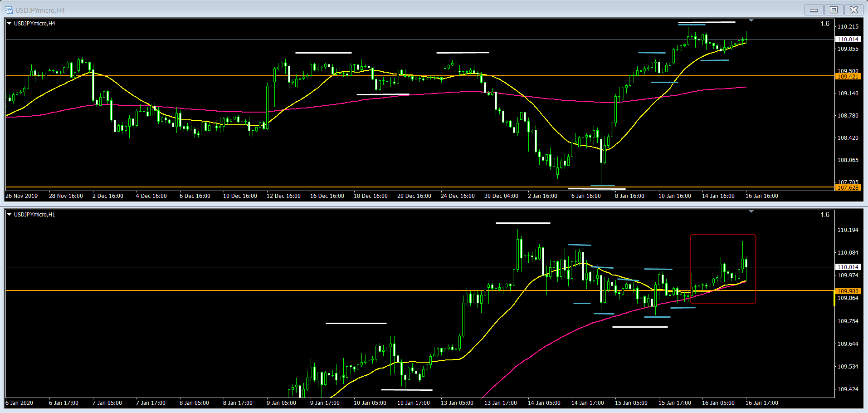Click the 108.420 price axis label

[848, 138]
